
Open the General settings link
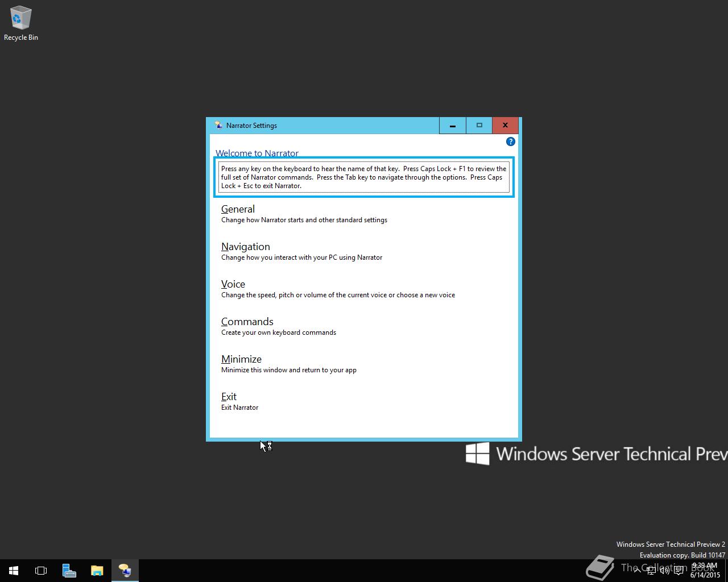coord(238,209)
